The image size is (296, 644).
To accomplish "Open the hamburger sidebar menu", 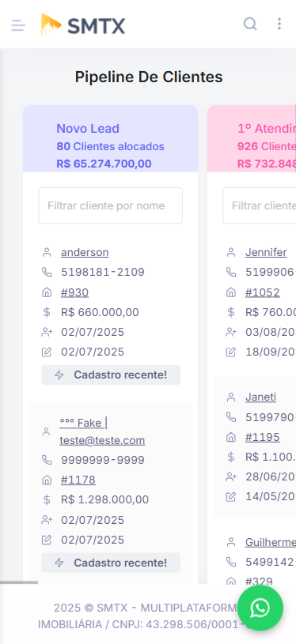I will [x=18, y=25].
